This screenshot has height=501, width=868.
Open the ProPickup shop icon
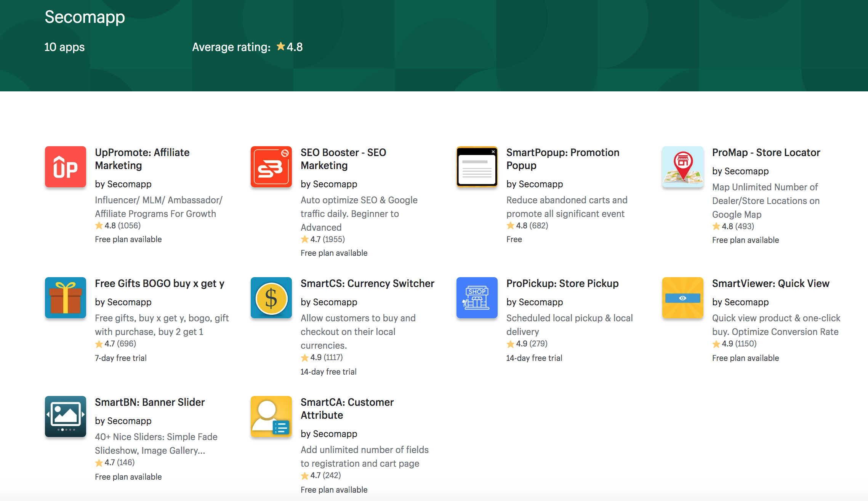[x=477, y=298]
